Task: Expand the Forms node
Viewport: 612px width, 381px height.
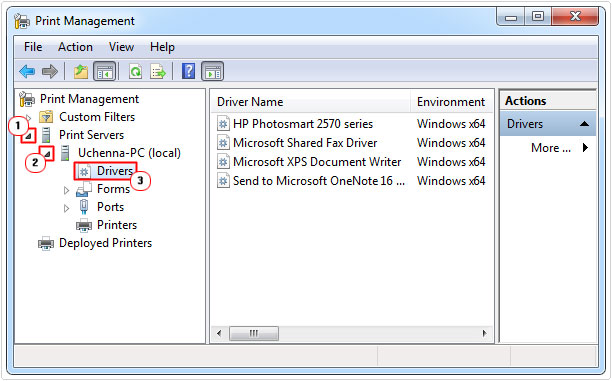Action: coord(66,190)
